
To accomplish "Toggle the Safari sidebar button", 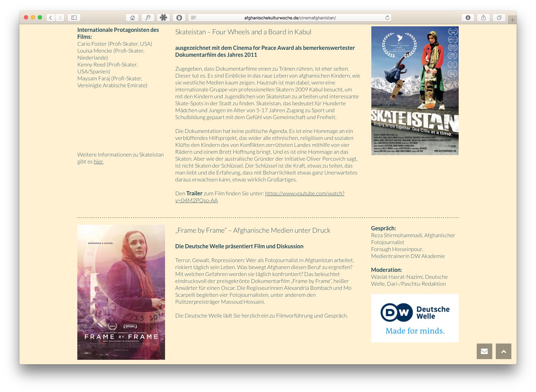I will [x=74, y=18].
